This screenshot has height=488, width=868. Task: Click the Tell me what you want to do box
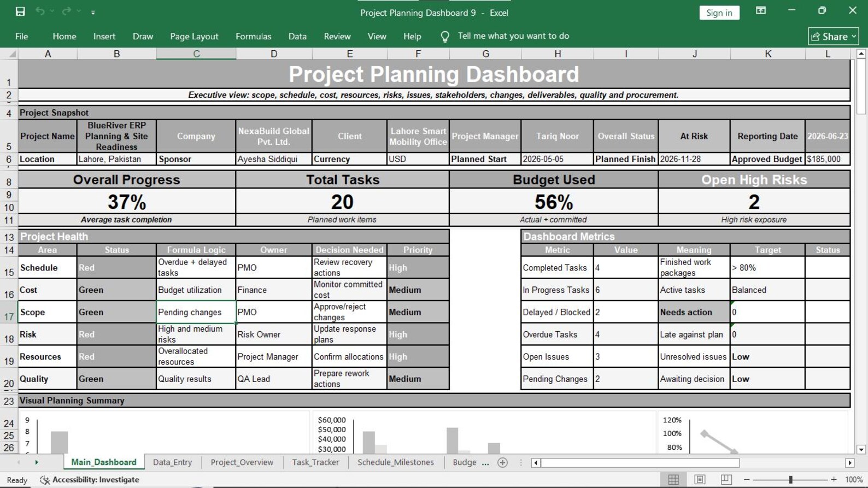coord(513,36)
